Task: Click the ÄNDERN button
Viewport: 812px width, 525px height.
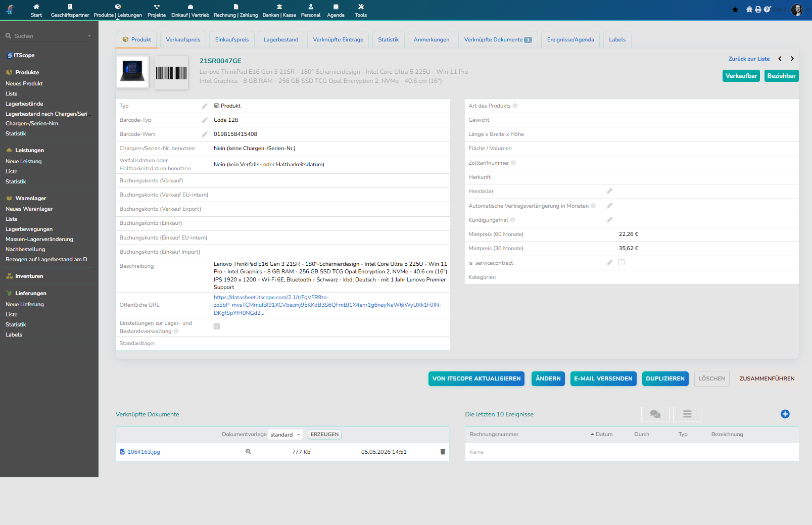Action: click(x=548, y=378)
